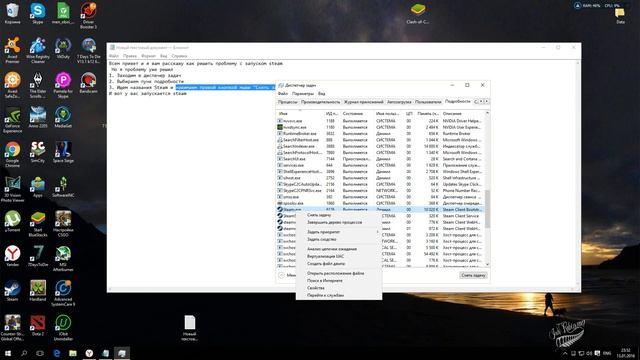Open the GeForce Experience shortcut

12,120
